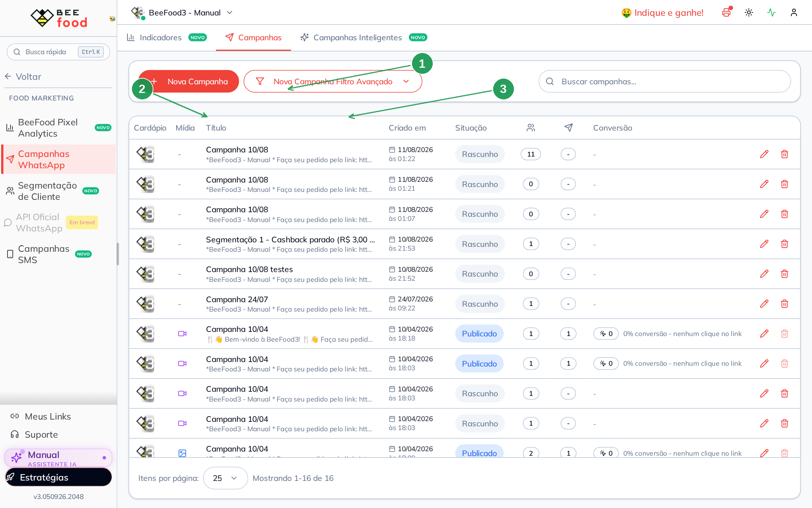812x508 pixels.
Task: Edit the Campanha 10/04 created at 18:18
Action: pyautogui.click(x=764, y=333)
